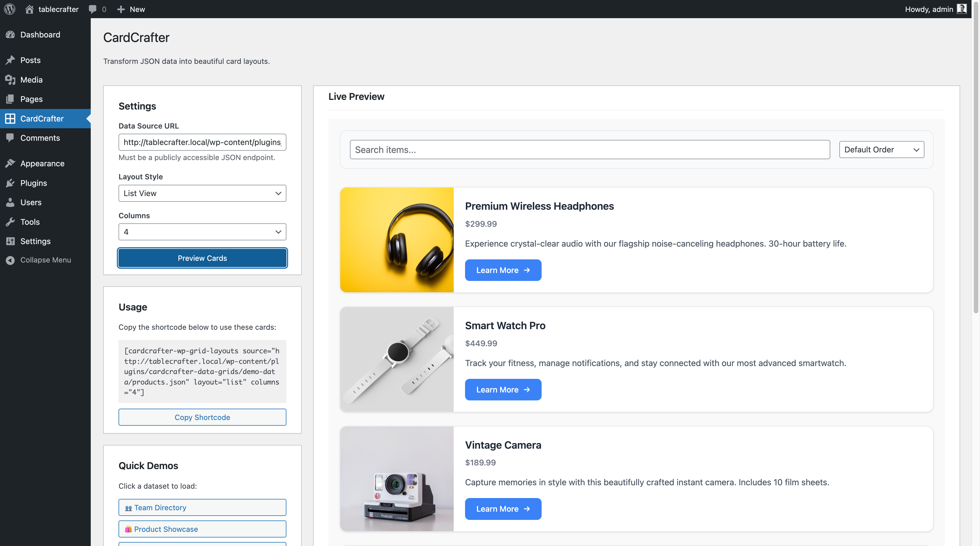Click the WordPress logo icon
The width and height of the screenshot is (980, 546).
click(x=10, y=9)
